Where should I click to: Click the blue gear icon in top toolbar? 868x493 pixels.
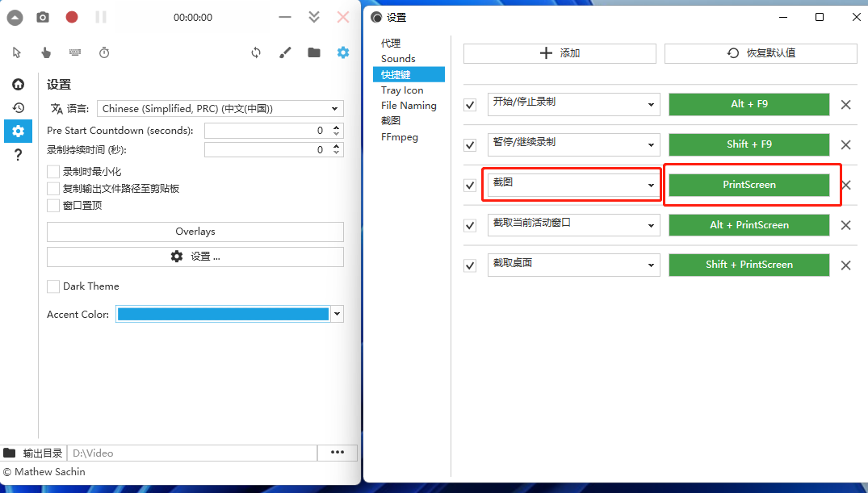(343, 52)
